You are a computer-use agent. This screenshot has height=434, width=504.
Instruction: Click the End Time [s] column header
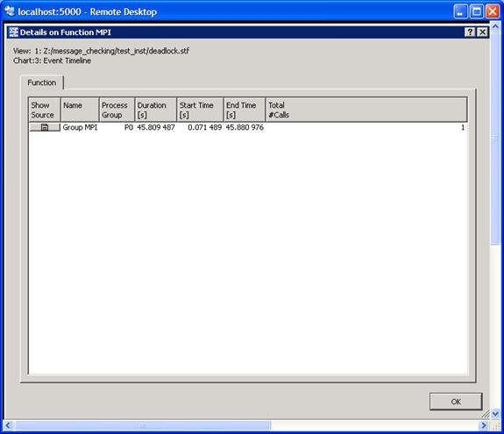(245, 110)
